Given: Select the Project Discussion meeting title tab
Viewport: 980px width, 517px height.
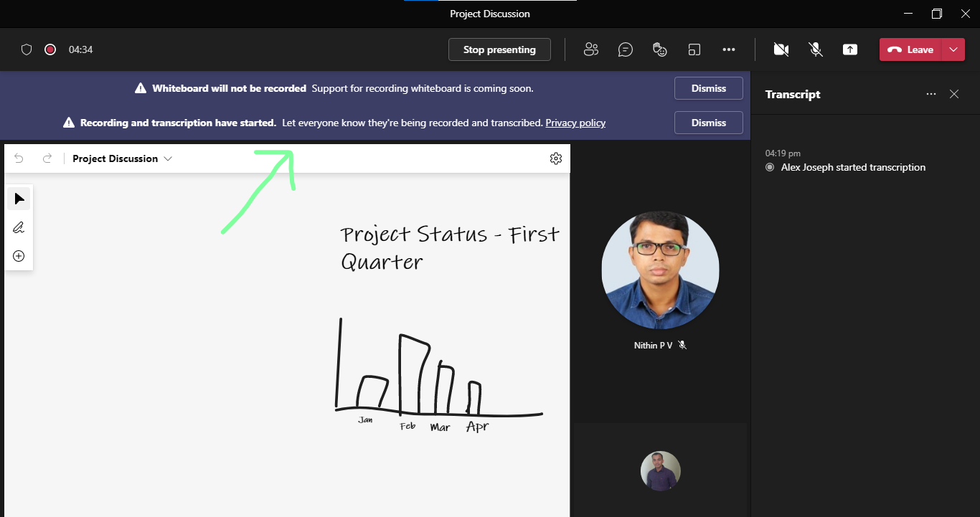Looking at the screenshot, I should point(490,14).
